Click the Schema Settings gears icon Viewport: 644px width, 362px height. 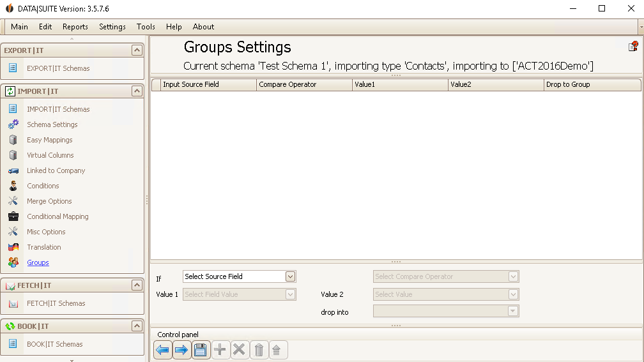point(13,124)
